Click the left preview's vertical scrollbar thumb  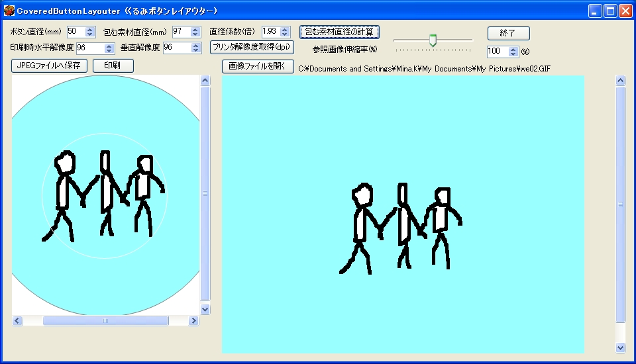(205, 193)
